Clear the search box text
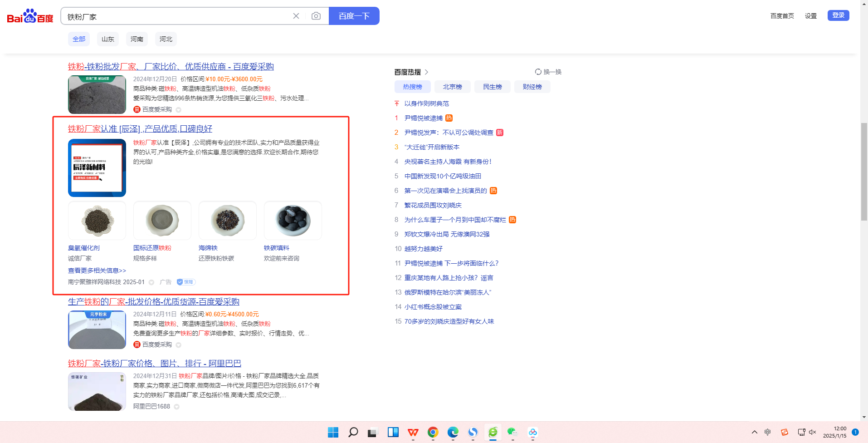This screenshot has height=443, width=868. coord(296,16)
